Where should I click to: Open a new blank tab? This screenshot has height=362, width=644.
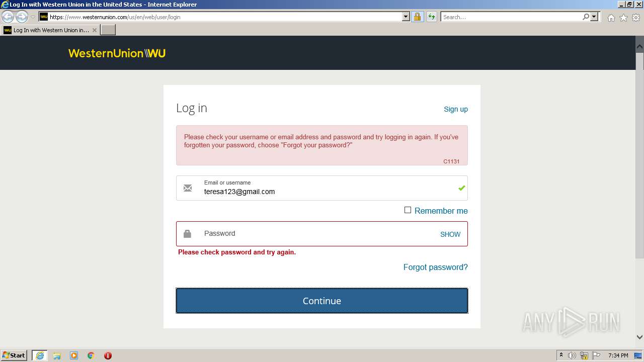[108, 30]
